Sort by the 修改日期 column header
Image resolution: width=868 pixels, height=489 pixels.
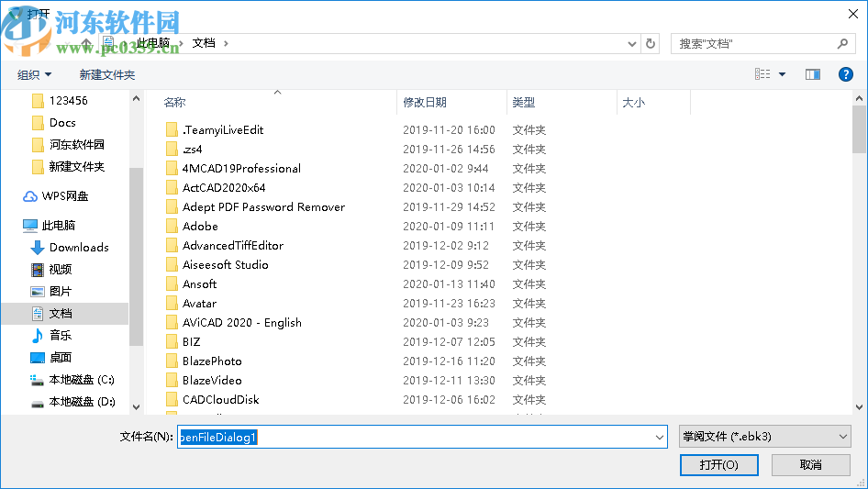[x=425, y=103]
